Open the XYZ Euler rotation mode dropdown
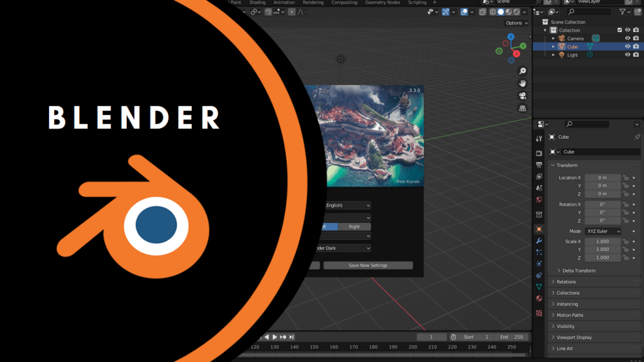Image resolution: width=644 pixels, height=362 pixels. pyautogui.click(x=603, y=231)
